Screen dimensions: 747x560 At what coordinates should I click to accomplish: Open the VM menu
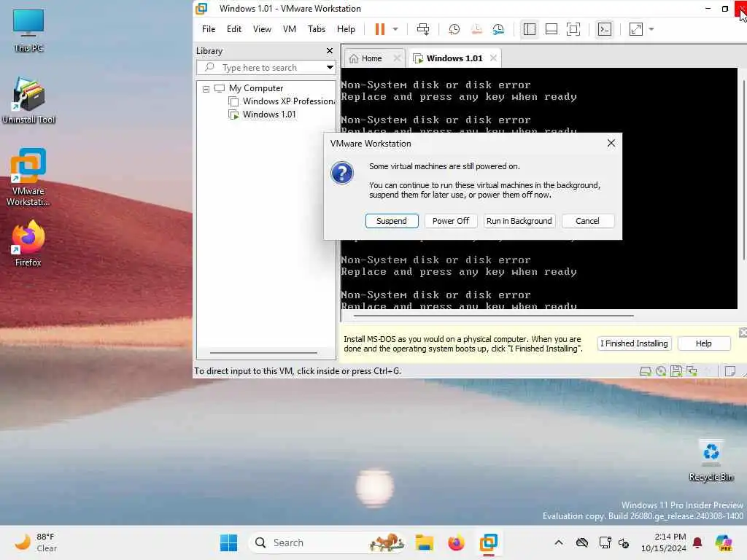click(289, 29)
